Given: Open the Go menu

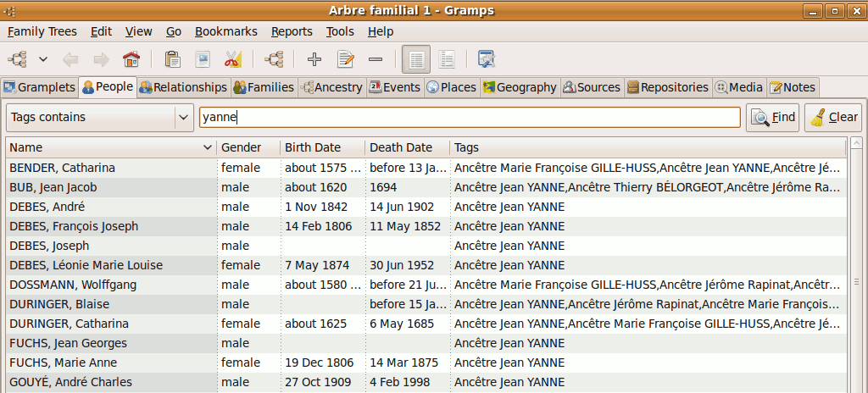Looking at the screenshot, I should [x=174, y=31].
